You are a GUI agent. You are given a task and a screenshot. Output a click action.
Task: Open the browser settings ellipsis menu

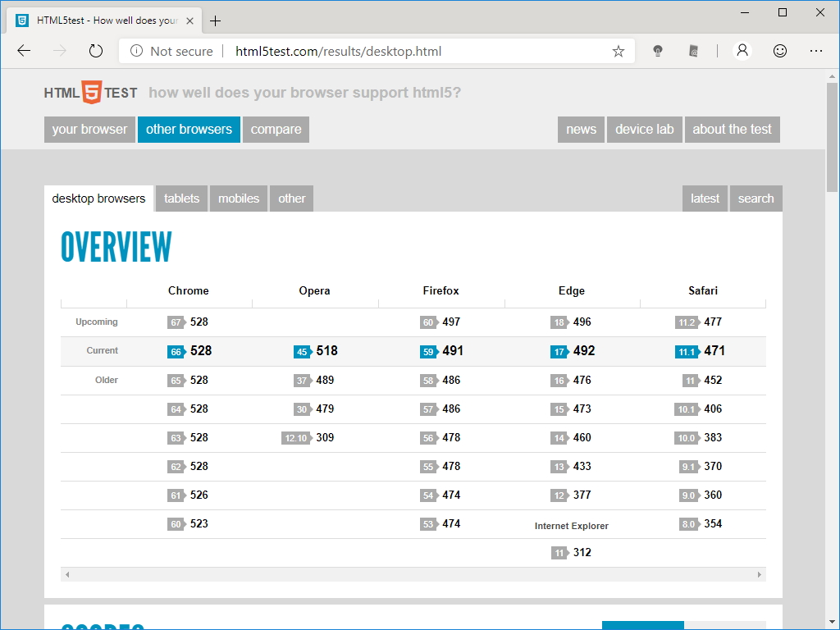click(816, 51)
